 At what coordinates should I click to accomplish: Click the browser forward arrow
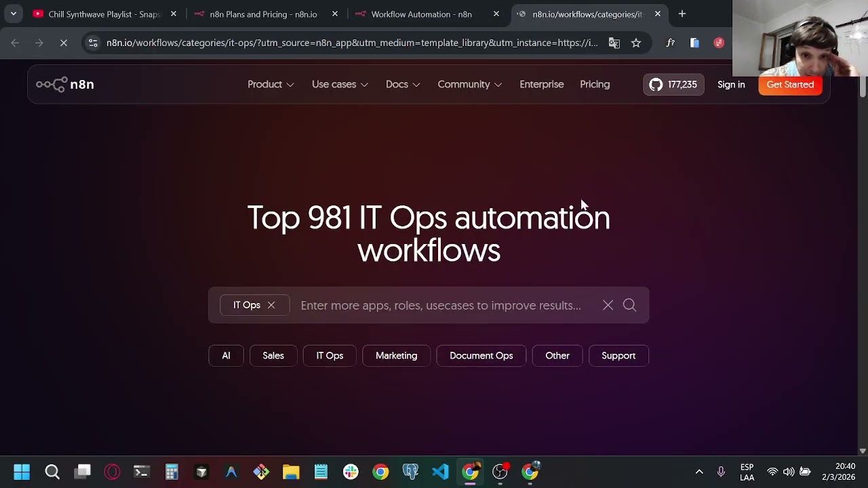(39, 43)
